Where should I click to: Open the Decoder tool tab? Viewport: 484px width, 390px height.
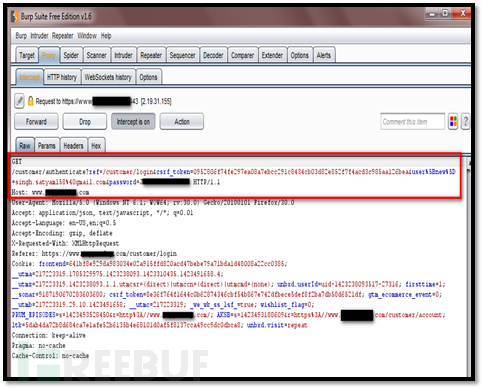click(x=213, y=55)
